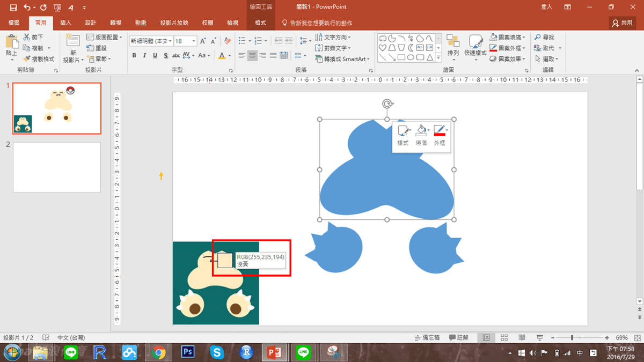Click the Redo icon in quick access toolbar
Image resolution: width=644 pixels, height=362 pixels.
pos(44,8)
